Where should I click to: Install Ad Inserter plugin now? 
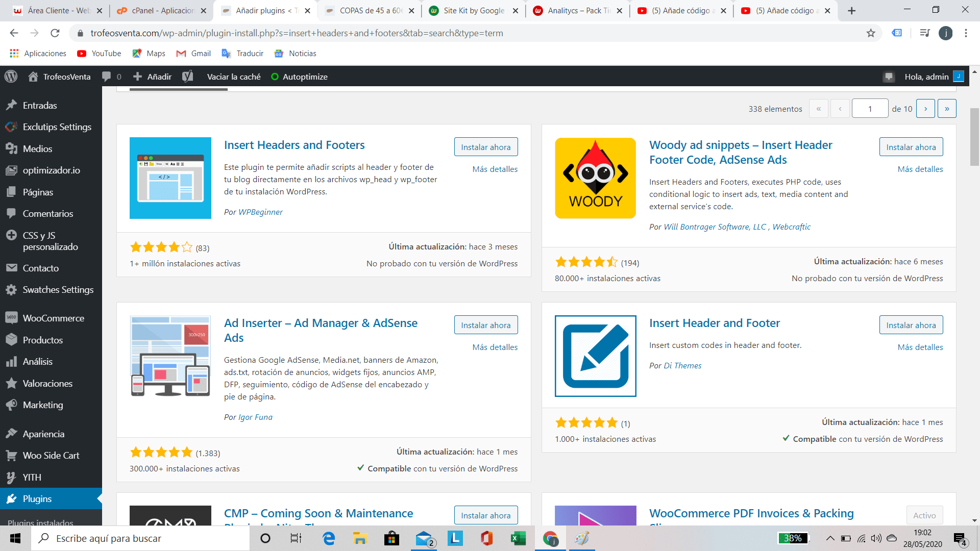(485, 325)
